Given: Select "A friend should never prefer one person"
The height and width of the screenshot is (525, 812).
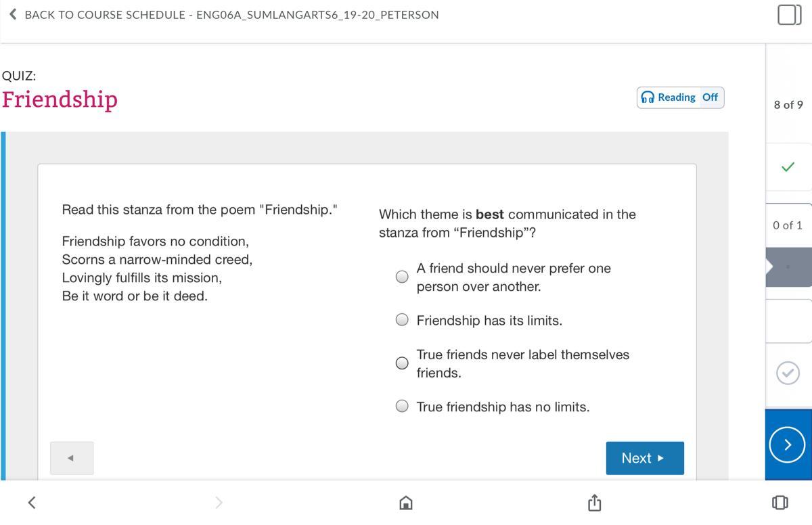Looking at the screenshot, I should pyautogui.click(x=402, y=277).
